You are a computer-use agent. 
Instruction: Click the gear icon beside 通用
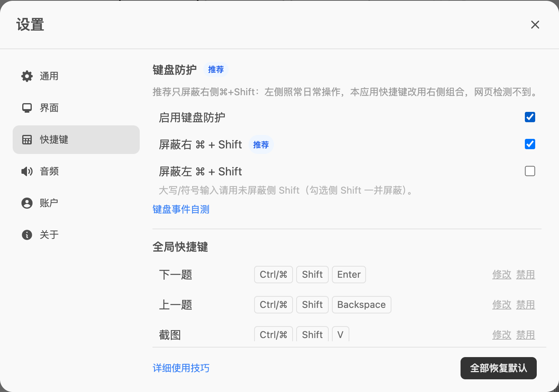(27, 76)
